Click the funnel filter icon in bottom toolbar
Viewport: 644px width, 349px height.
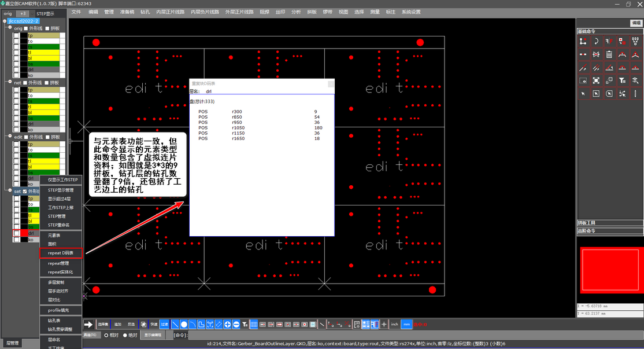click(x=245, y=324)
